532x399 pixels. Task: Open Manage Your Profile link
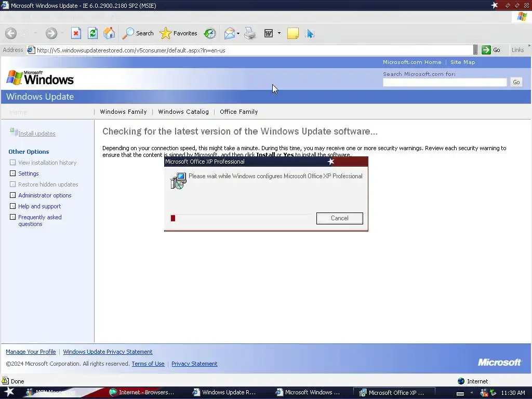click(x=31, y=352)
